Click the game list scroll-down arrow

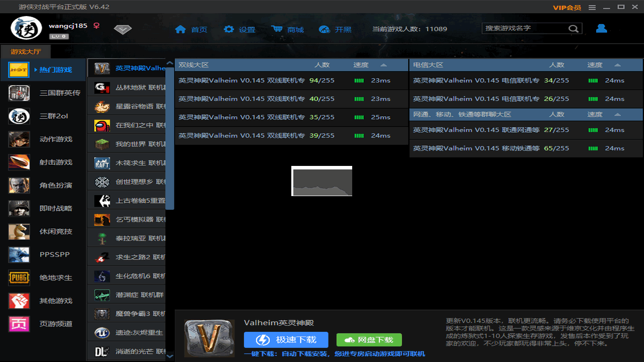170,356
